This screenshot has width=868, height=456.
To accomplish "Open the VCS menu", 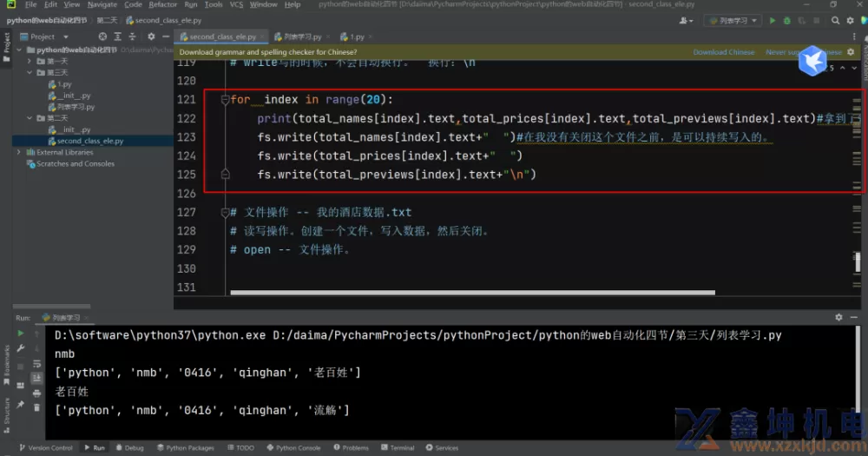I will tap(236, 4).
